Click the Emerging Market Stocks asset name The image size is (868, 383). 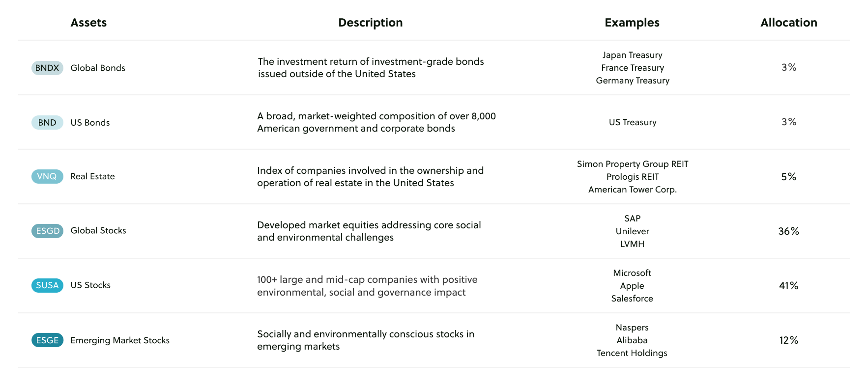120,340
